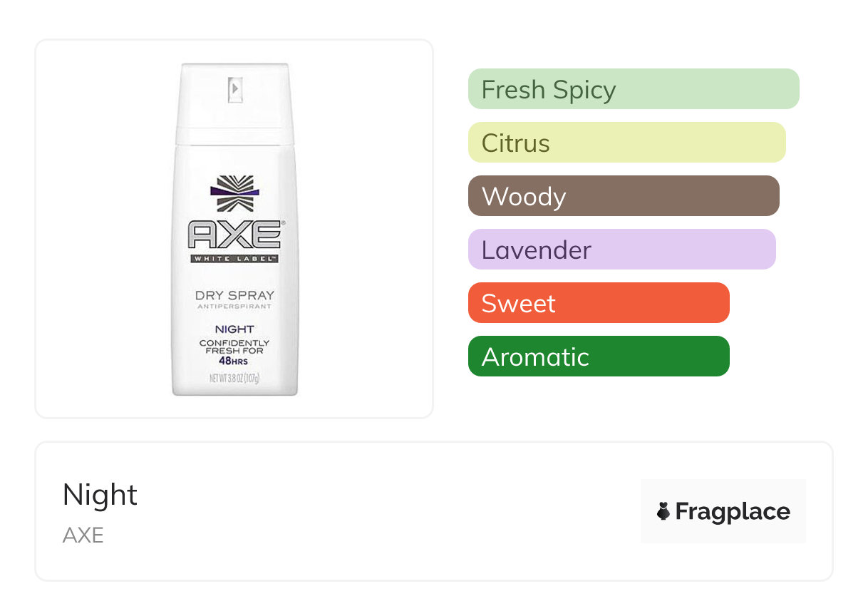Click the ANTIPERSPIRANT text on the can
The width and height of the screenshot is (868, 616).
click(x=234, y=307)
